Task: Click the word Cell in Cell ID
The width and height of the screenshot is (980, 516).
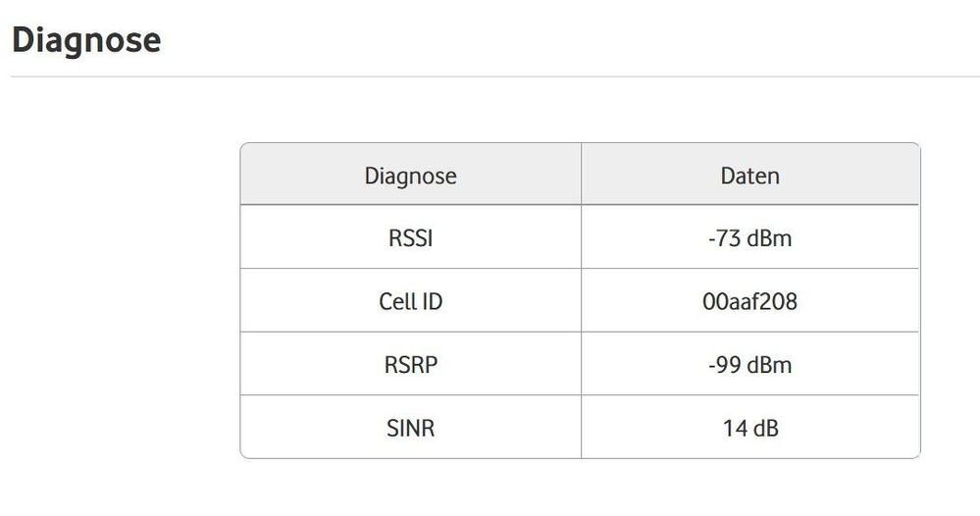Action: [397, 302]
